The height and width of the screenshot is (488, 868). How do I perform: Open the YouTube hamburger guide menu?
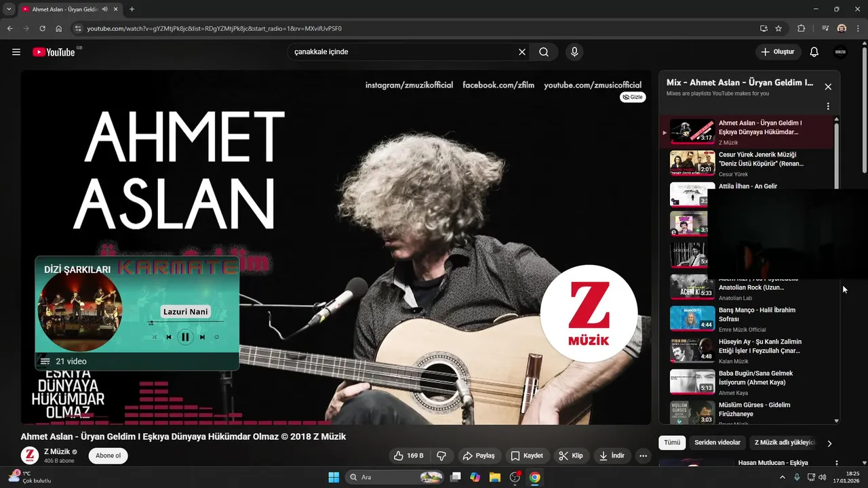pos(16,52)
